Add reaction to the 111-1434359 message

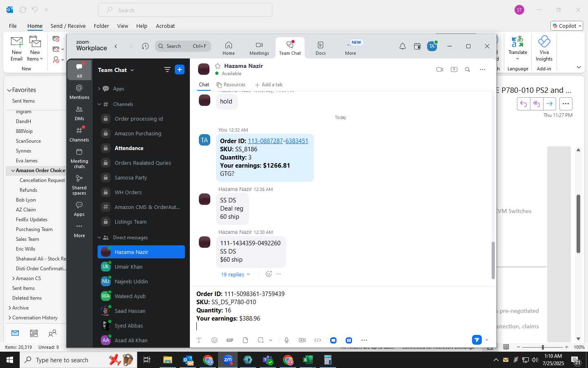(269, 274)
